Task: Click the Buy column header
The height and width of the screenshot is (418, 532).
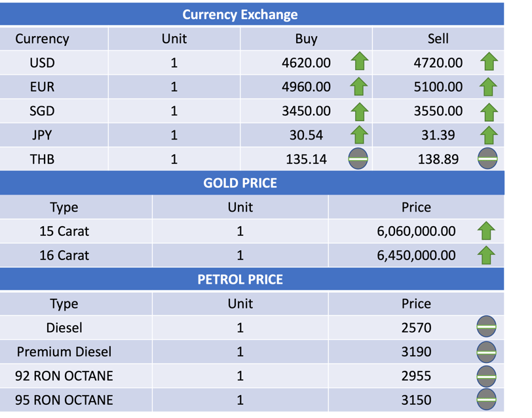Action: [x=306, y=39]
